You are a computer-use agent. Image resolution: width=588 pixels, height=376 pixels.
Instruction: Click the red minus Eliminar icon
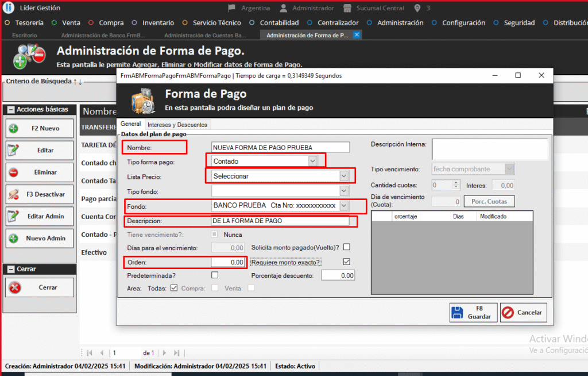pos(14,172)
